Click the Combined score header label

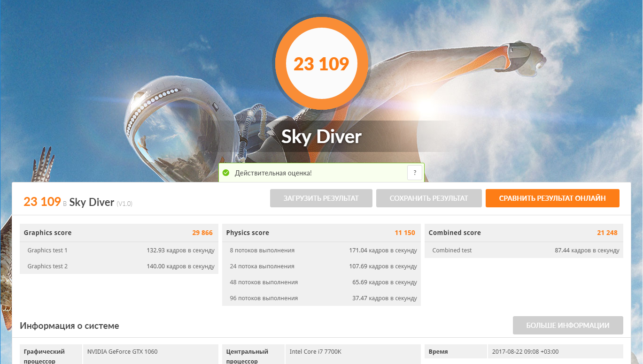point(455,233)
